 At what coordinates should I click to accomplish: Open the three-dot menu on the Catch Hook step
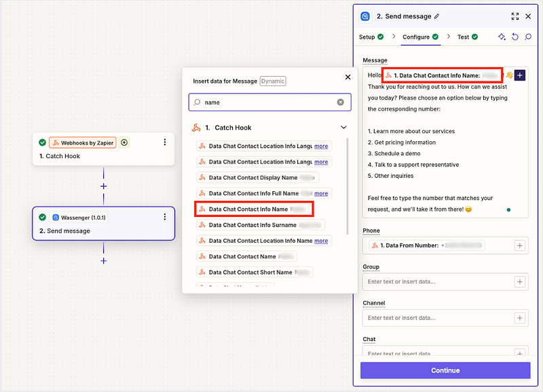click(x=164, y=142)
